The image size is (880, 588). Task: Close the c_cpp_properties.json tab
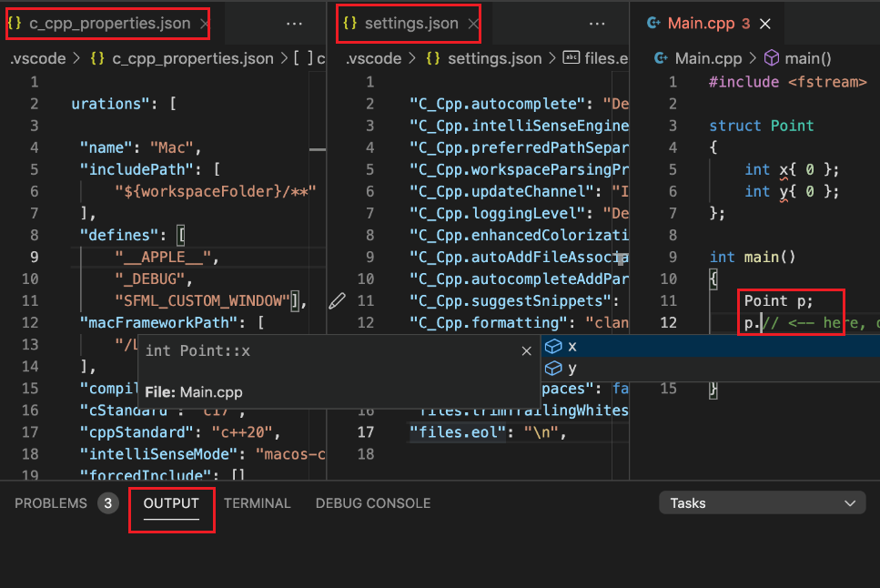click(x=205, y=25)
